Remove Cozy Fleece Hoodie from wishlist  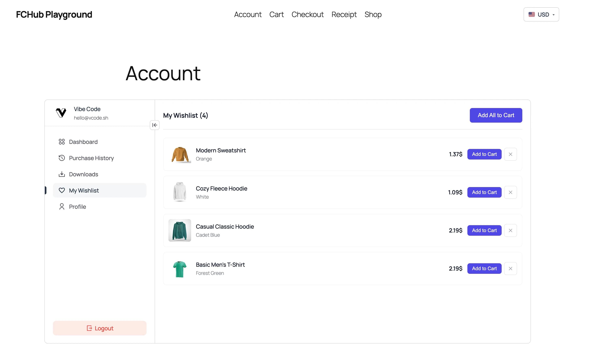[511, 192]
